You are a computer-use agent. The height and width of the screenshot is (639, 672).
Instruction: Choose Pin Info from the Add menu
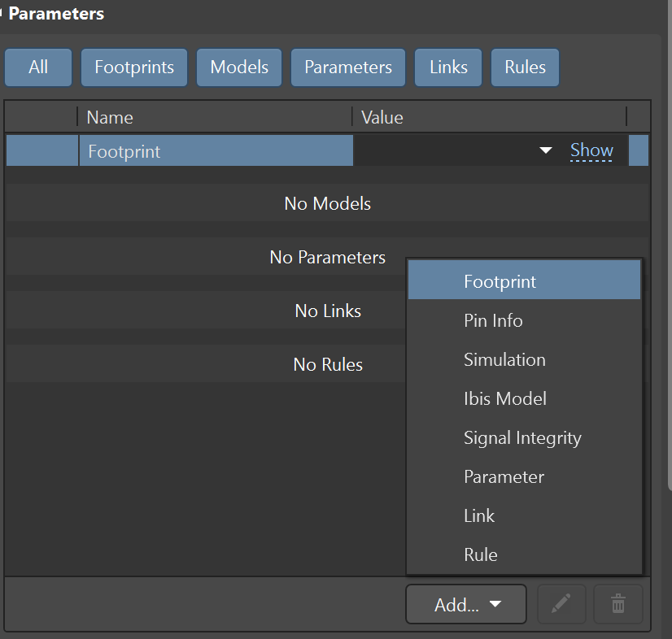(493, 321)
